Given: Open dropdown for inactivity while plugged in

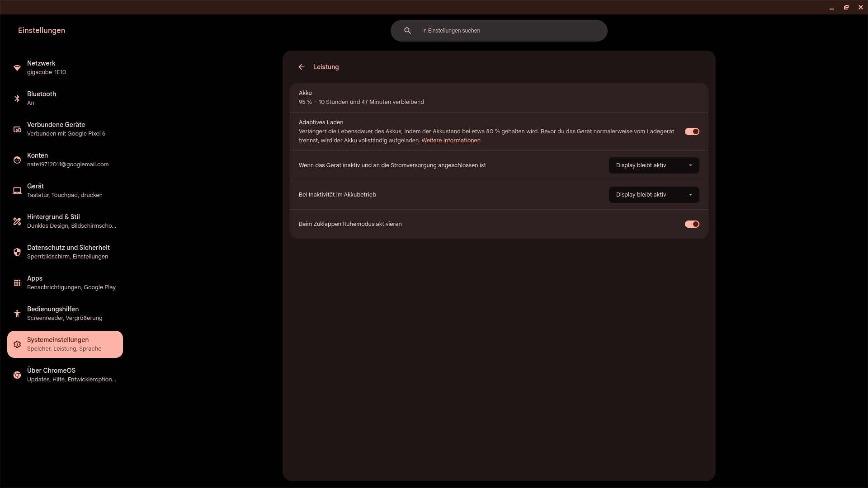Looking at the screenshot, I should point(654,165).
